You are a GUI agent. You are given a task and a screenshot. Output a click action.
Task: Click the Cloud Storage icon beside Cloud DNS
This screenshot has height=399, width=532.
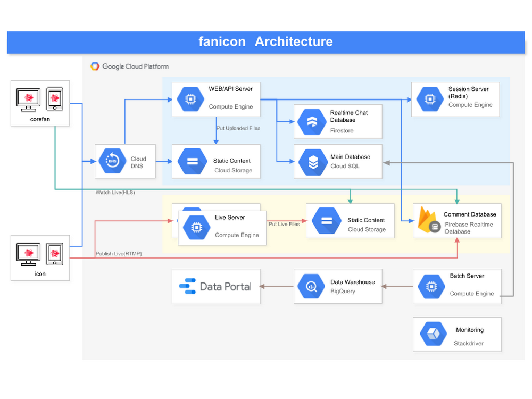[193, 161]
